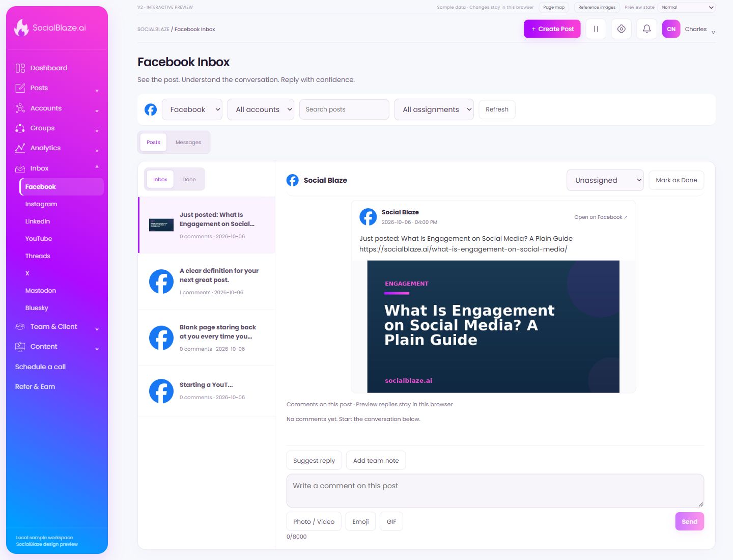Open the notifications bell
Screen dimensions: 733x560
pyautogui.click(x=646, y=29)
